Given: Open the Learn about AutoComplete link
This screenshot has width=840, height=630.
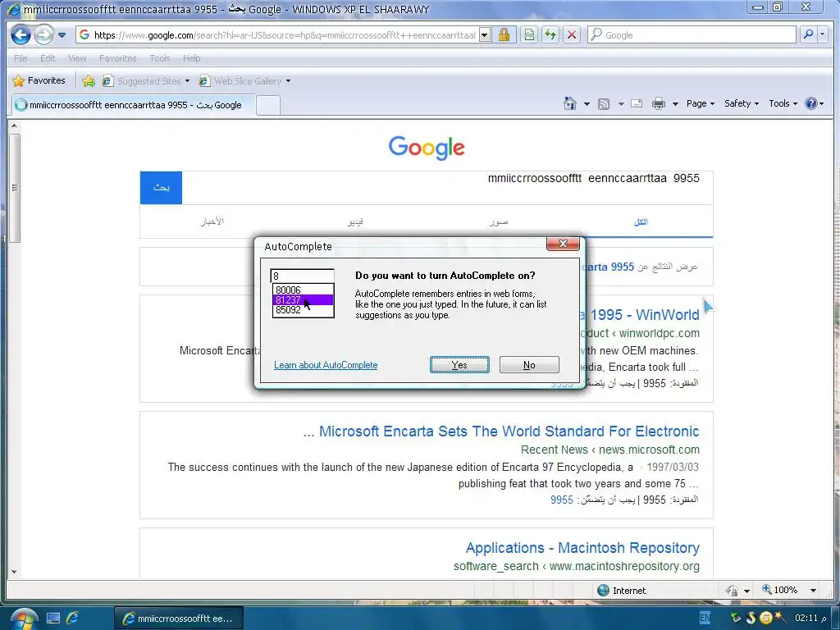Looking at the screenshot, I should point(326,365).
